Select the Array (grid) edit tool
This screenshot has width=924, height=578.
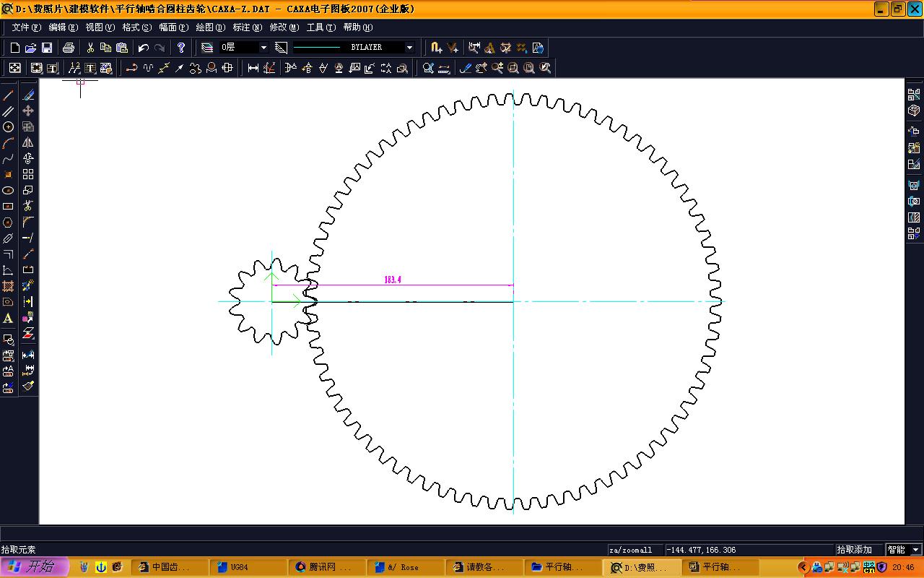click(28, 175)
